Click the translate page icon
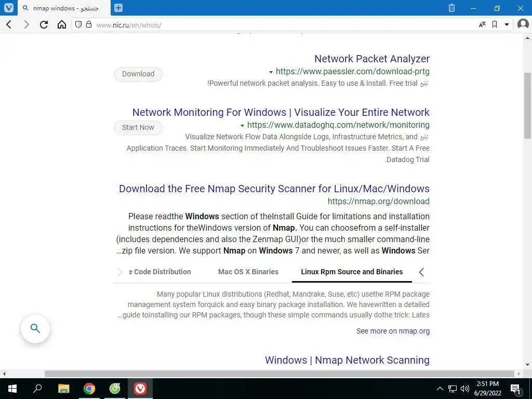The width and height of the screenshot is (532, 399). pyautogui.click(x=482, y=24)
